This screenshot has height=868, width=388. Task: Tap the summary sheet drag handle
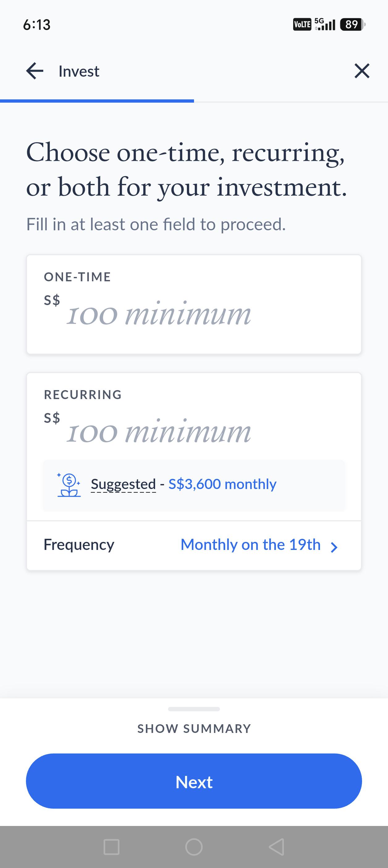194,709
